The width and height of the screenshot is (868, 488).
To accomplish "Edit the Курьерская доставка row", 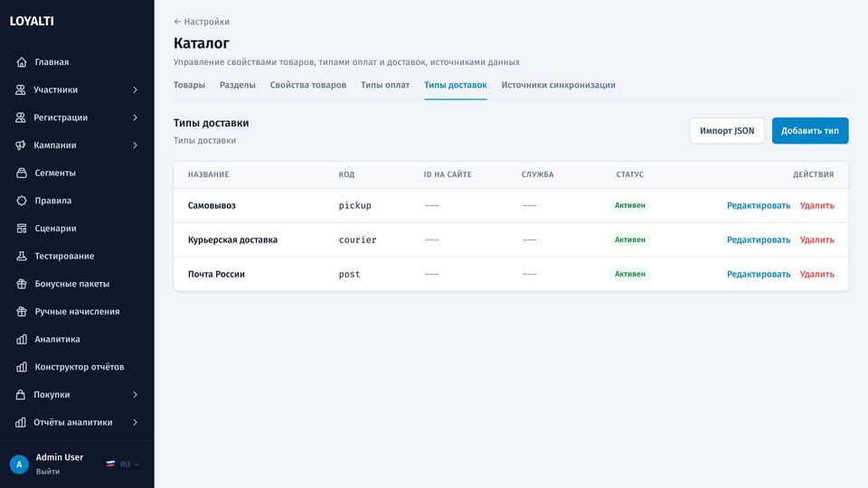I will point(759,239).
